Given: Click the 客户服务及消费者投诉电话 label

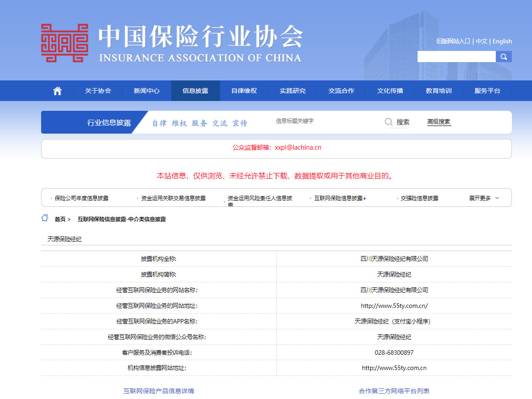Looking at the screenshot, I should (157, 353).
